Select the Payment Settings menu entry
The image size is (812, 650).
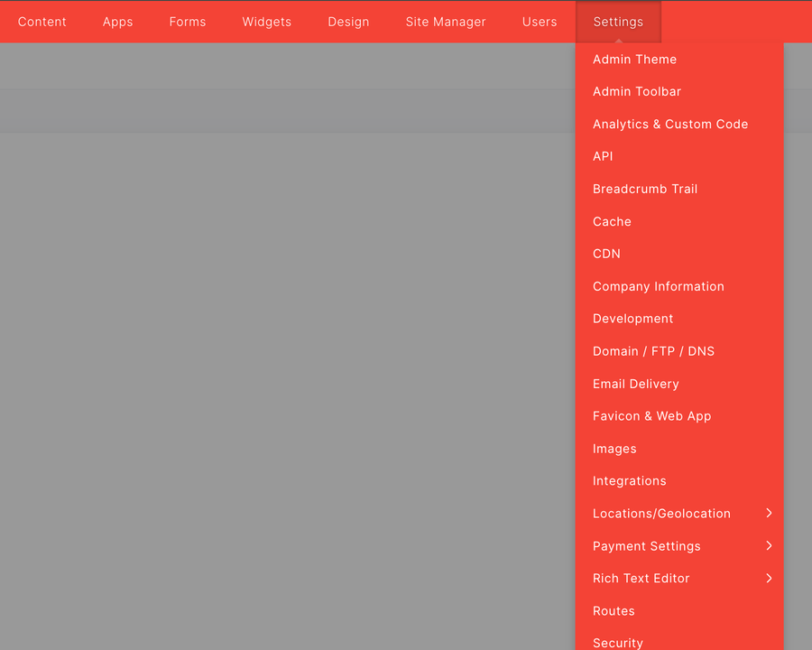pyautogui.click(x=679, y=546)
